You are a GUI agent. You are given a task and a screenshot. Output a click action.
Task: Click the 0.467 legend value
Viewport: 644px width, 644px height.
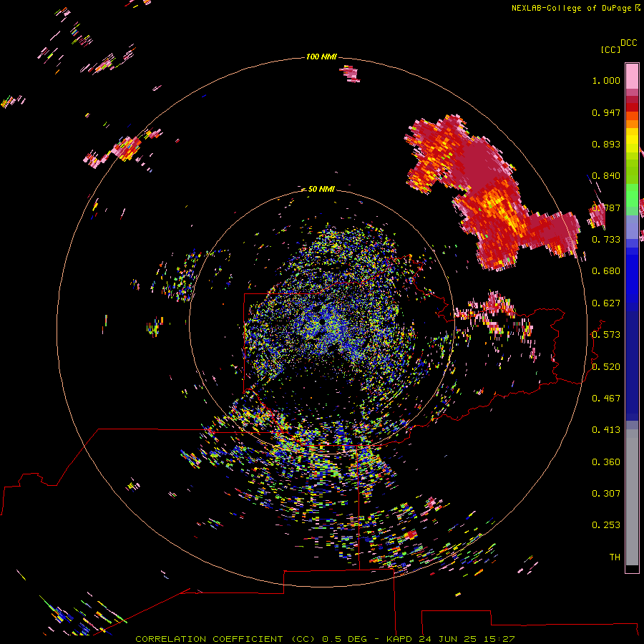pos(606,399)
